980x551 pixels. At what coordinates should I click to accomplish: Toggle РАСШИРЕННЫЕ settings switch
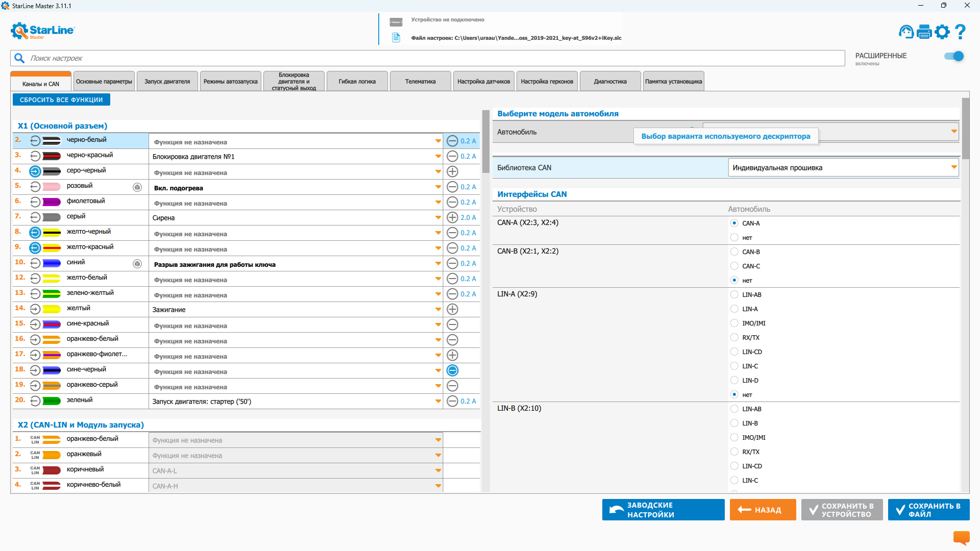click(953, 57)
